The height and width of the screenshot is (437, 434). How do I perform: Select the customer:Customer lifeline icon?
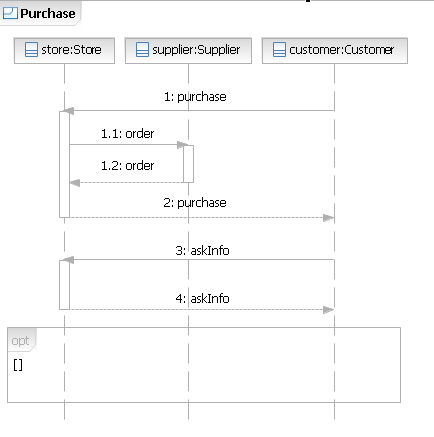tap(279, 50)
